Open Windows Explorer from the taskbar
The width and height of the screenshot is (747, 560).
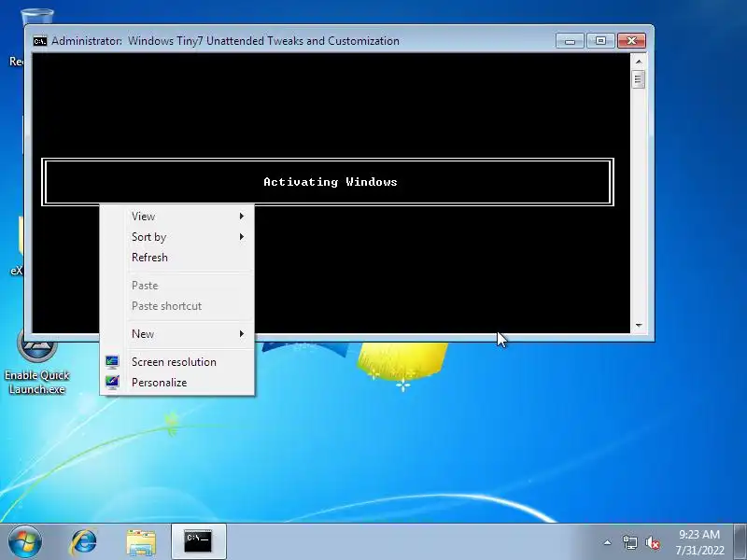(141, 542)
